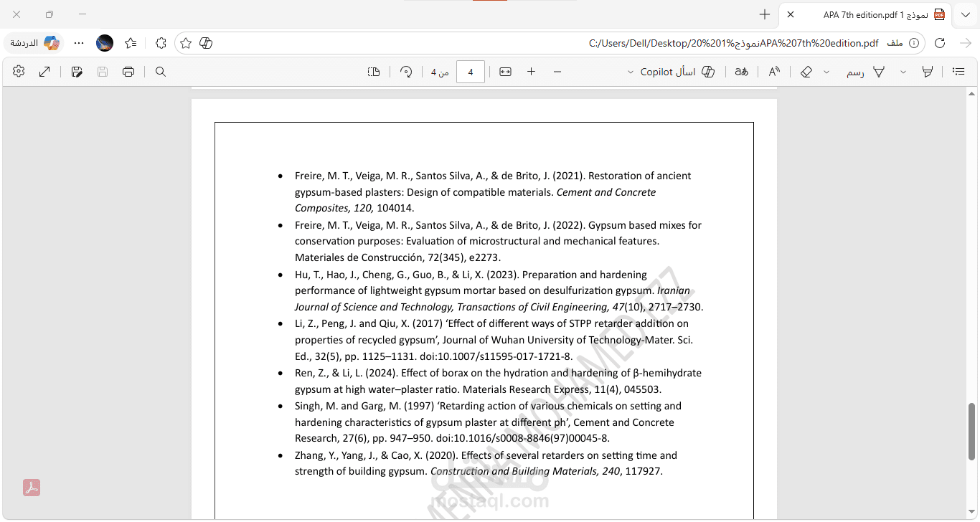Expand the Draw tool options arrow
The width and height of the screenshot is (980, 522).
coord(826,72)
